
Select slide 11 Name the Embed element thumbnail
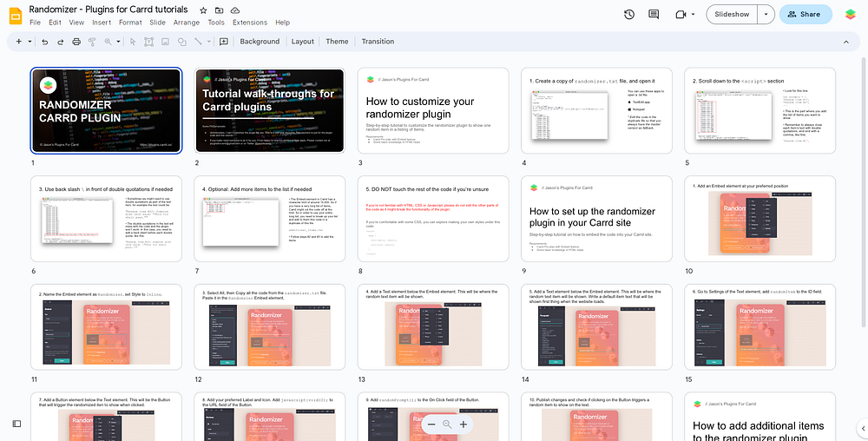[106, 327]
